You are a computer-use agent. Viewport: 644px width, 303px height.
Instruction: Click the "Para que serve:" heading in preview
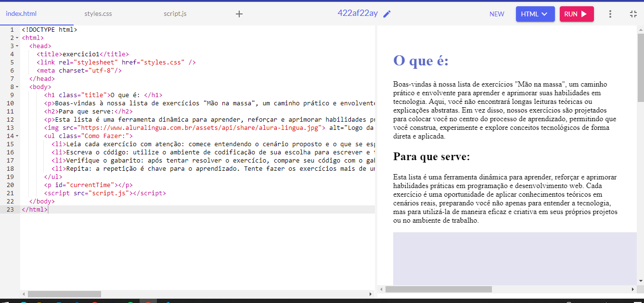point(431,157)
